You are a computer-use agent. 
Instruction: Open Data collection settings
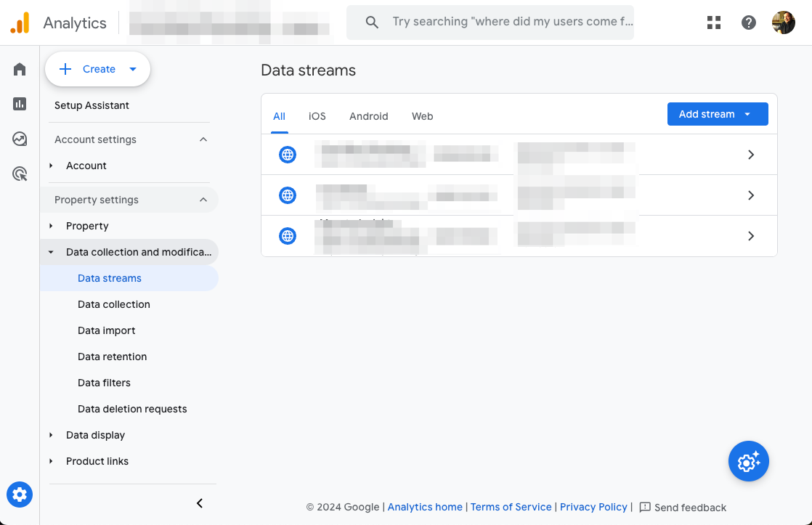[114, 304]
